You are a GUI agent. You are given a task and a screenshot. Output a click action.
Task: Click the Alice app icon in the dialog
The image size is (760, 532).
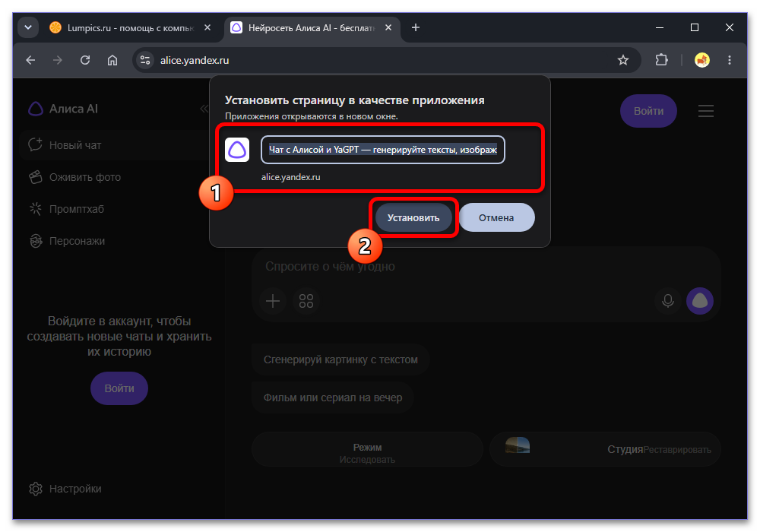point(237,150)
